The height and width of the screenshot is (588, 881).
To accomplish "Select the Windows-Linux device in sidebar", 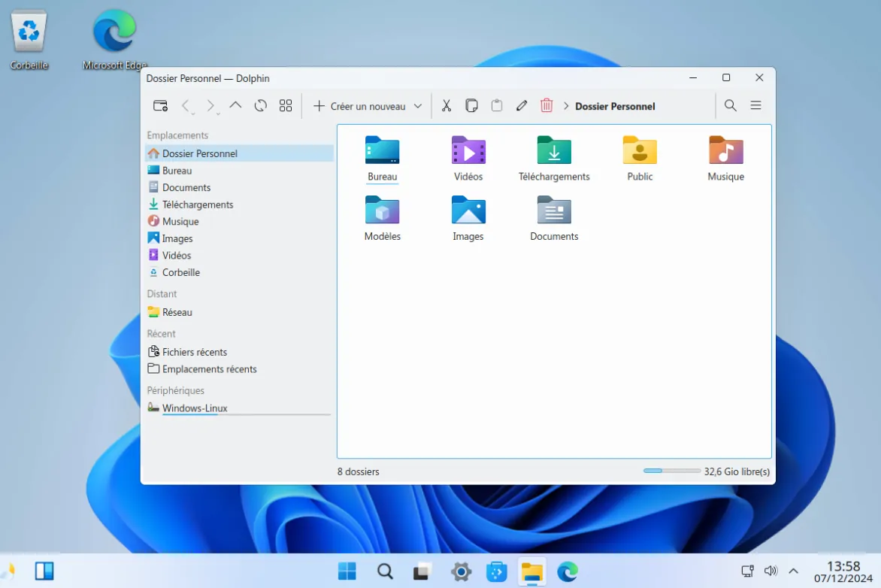I will point(194,408).
